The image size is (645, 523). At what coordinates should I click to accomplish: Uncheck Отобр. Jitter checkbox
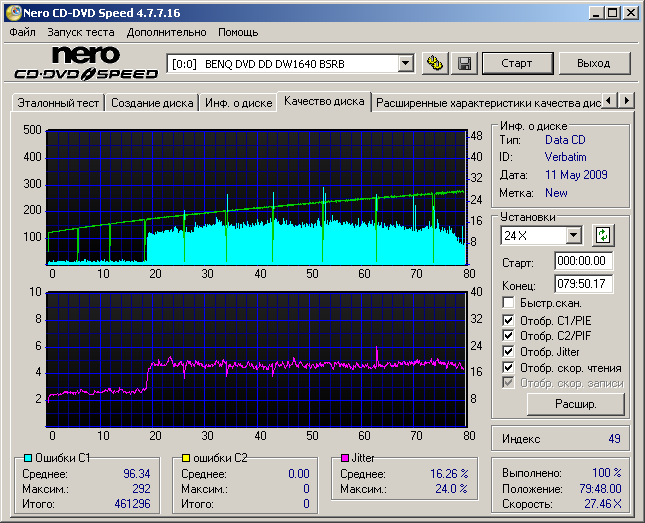[508, 351]
